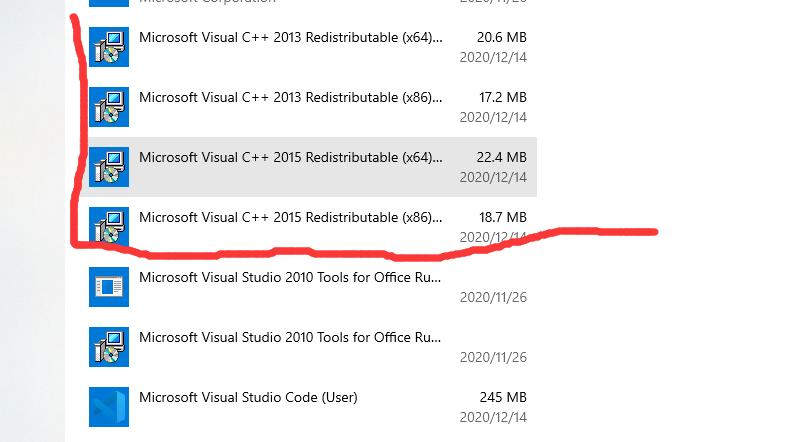Select the Visual C++ 2015 Redistributable (x86) icon

click(x=109, y=226)
